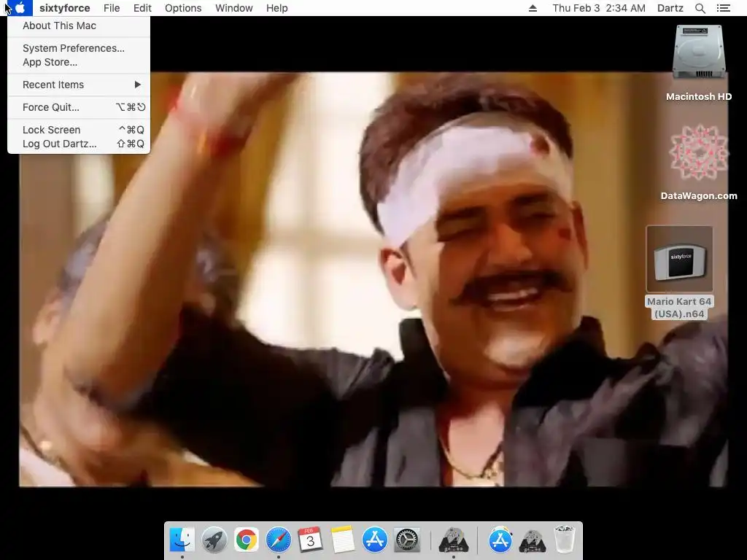This screenshot has width=747, height=560.
Task: Expand the Recent Items submenu
Action: point(79,85)
